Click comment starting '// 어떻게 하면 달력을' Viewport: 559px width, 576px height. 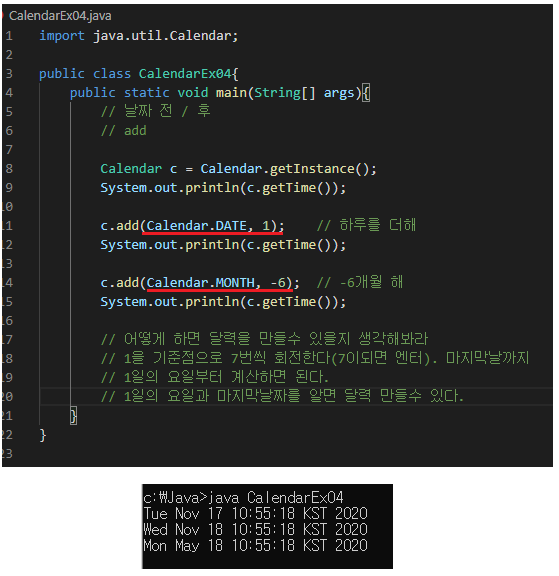[x=264, y=339]
